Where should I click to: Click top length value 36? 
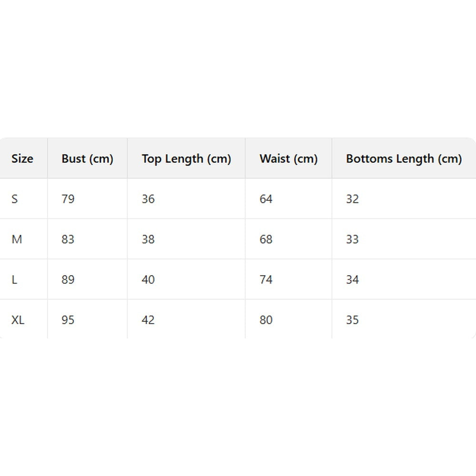pyautogui.click(x=148, y=199)
